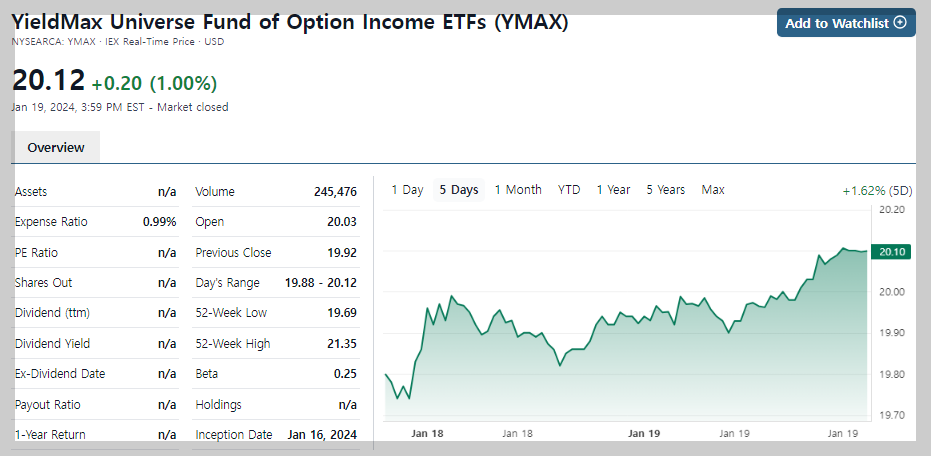Click the NYSEARCA: YMAX exchange line

click(x=118, y=42)
